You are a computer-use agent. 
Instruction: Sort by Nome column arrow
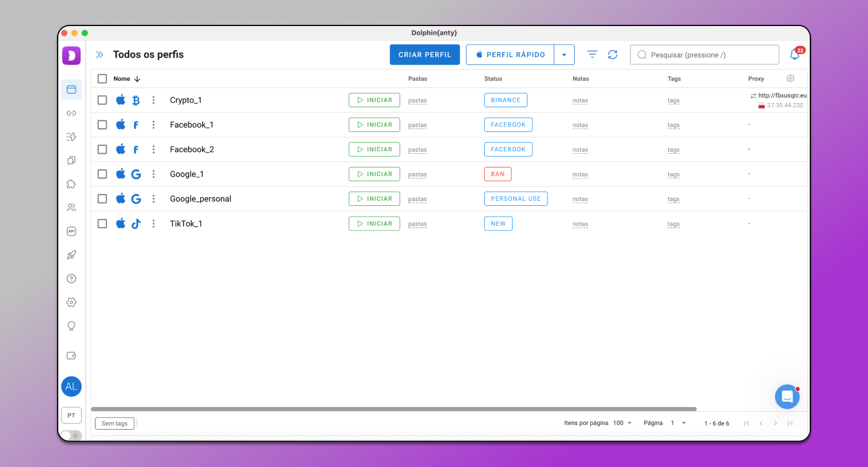pos(137,79)
